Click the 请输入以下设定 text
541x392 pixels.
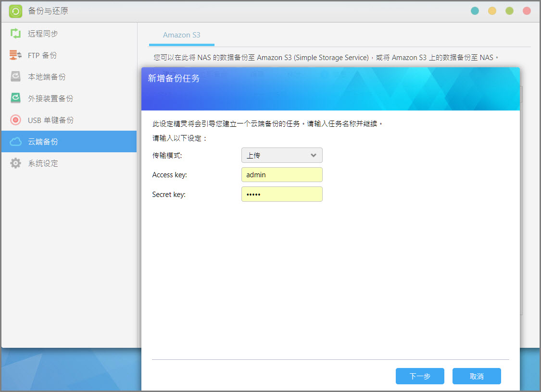coord(180,138)
